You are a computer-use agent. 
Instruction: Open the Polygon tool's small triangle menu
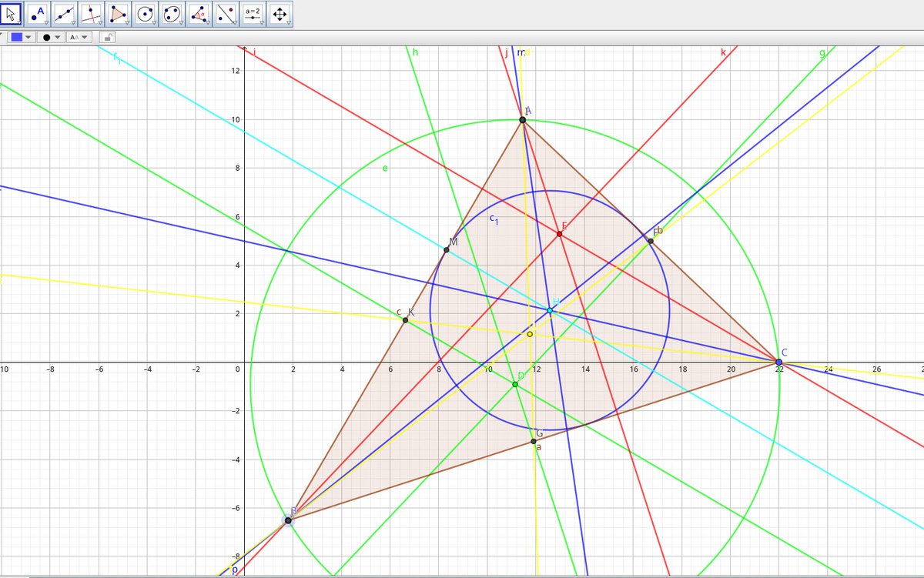[126, 23]
